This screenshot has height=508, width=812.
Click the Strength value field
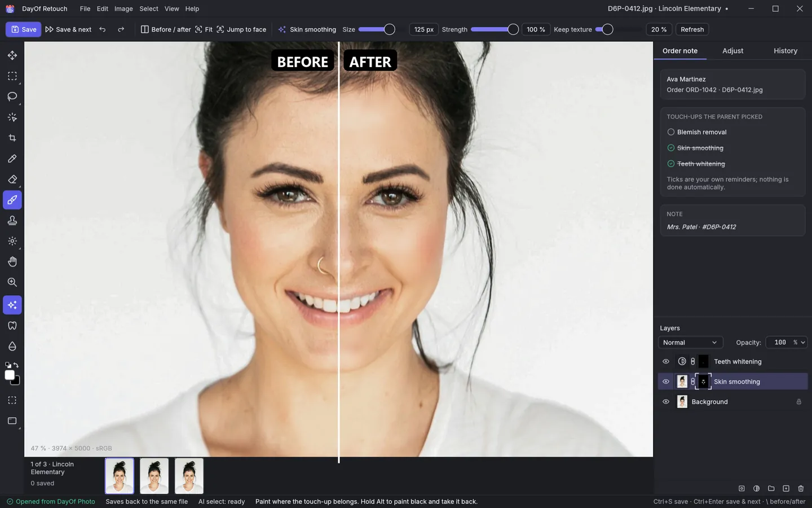536,29
